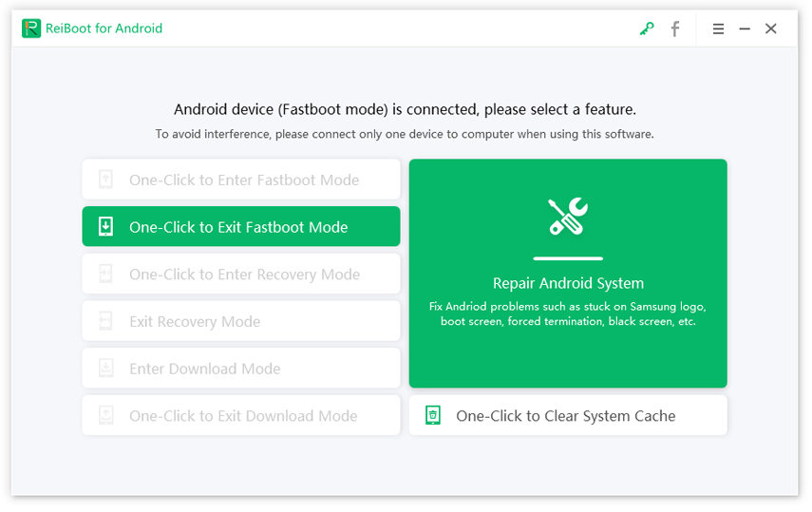Screen dimensions: 812x512
Task: Choose One-Click to Enter Fastboot Mode
Action: [x=244, y=180]
